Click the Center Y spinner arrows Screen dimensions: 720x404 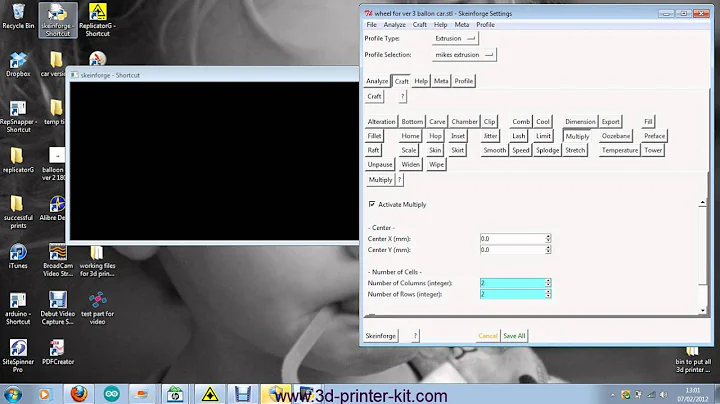548,249
